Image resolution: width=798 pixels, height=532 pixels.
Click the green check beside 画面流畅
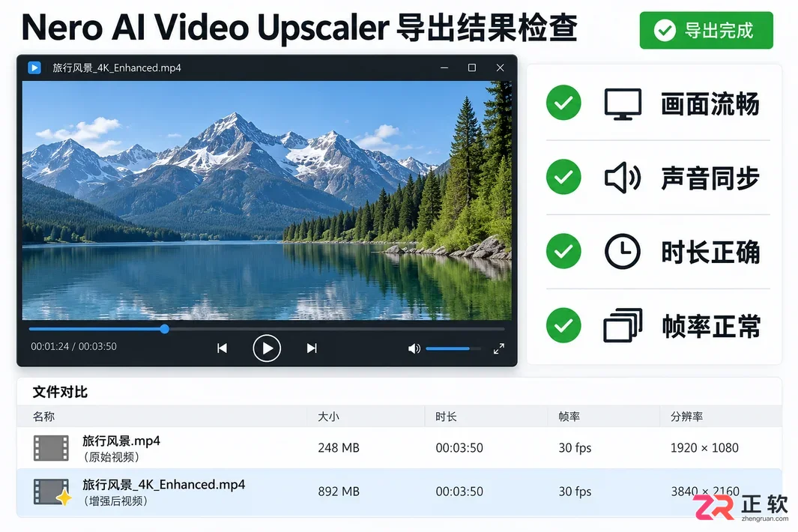pos(563,103)
